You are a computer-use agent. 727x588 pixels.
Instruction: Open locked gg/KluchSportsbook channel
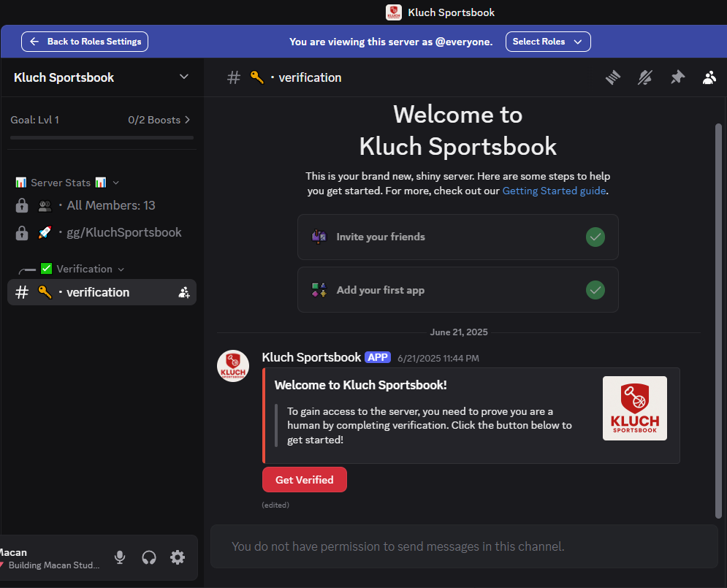pyautogui.click(x=102, y=232)
